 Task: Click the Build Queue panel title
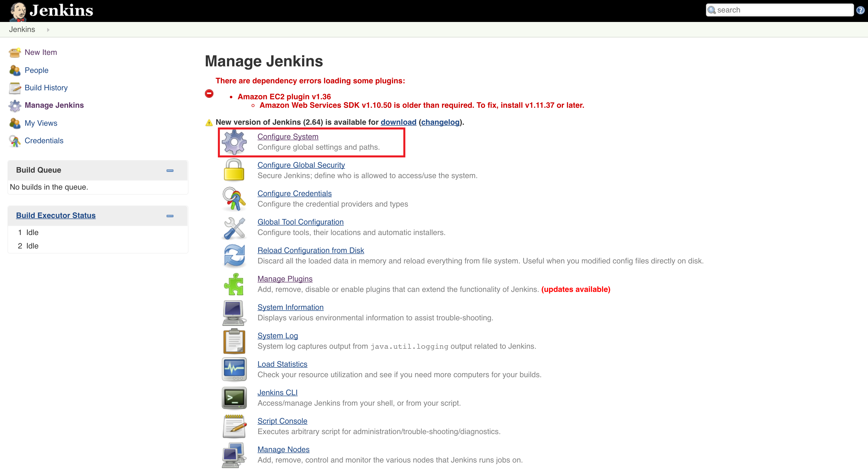[x=39, y=170]
